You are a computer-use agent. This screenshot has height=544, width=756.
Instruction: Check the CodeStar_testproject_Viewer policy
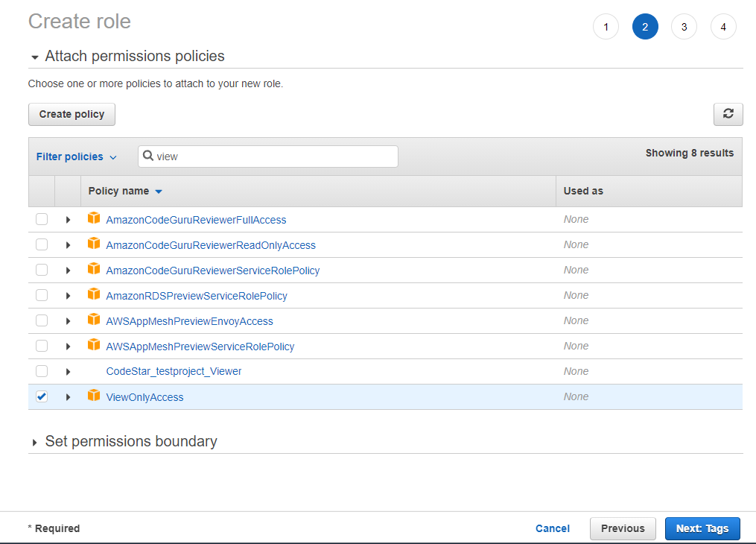(x=42, y=371)
